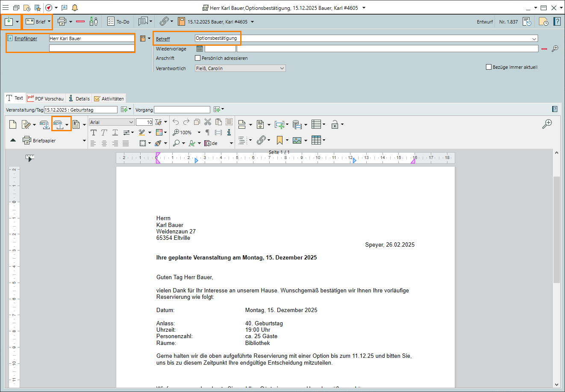Click the undo arrow icon
This screenshot has height=392, width=565.
pyautogui.click(x=176, y=122)
